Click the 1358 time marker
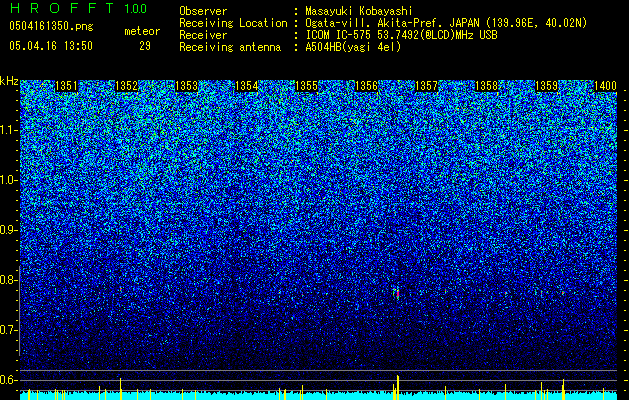 487,86
